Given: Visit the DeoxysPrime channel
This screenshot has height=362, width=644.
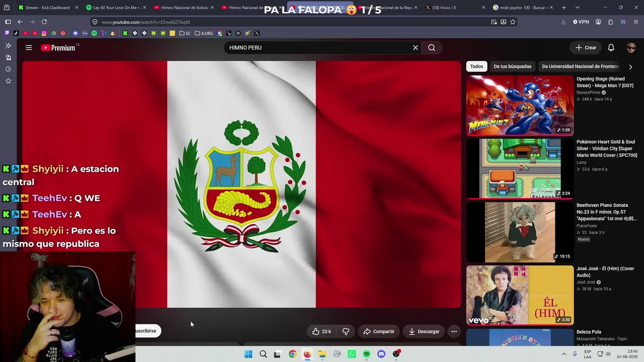Looking at the screenshot, I should pos(588,93).
